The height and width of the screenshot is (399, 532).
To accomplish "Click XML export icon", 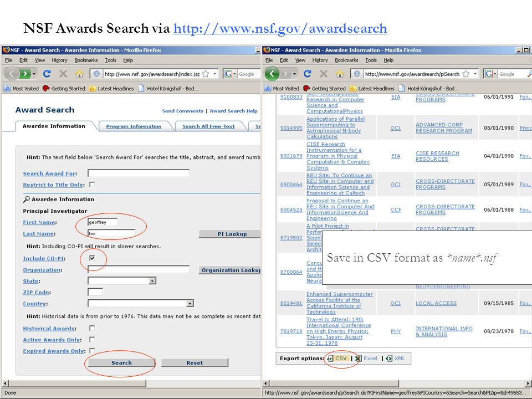I will click(x=389, y=359).
